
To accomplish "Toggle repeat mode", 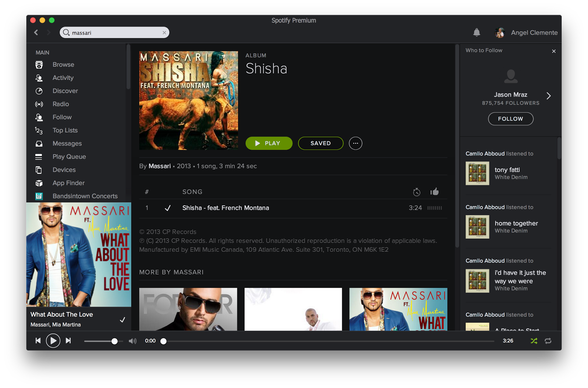I will [548, 341].
